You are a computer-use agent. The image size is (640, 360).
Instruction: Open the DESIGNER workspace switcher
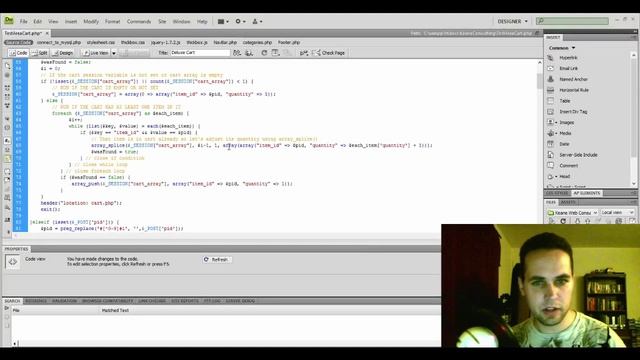click(x=512, y=21)
